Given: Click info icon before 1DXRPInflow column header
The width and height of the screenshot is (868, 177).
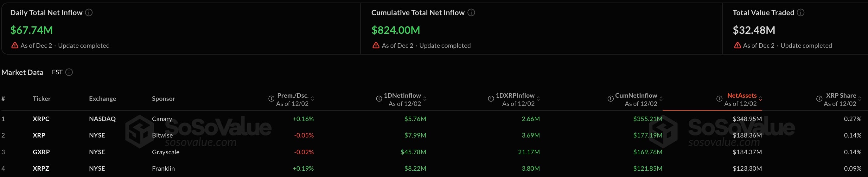Looking at the screenshot, I should pos(491,99).
